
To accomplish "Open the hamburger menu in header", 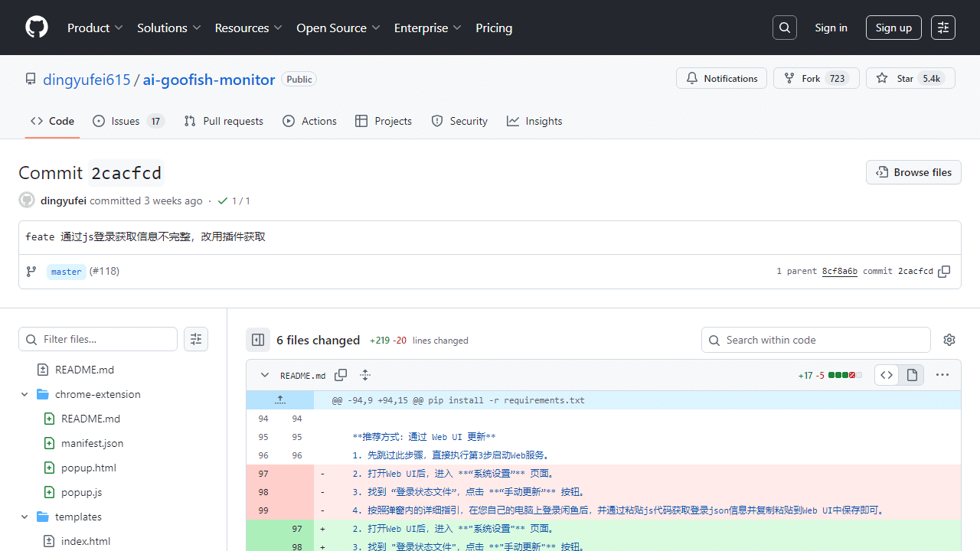I will [943, 28].
